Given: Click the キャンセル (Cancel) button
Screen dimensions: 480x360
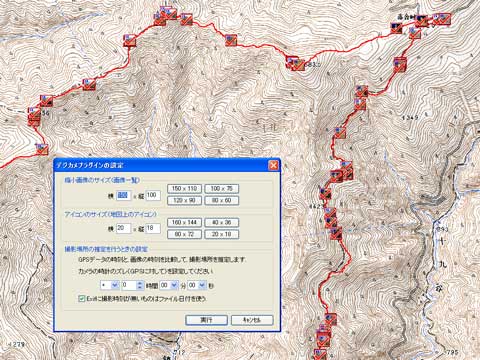Looking at the screenshot, I should point(252,320).
